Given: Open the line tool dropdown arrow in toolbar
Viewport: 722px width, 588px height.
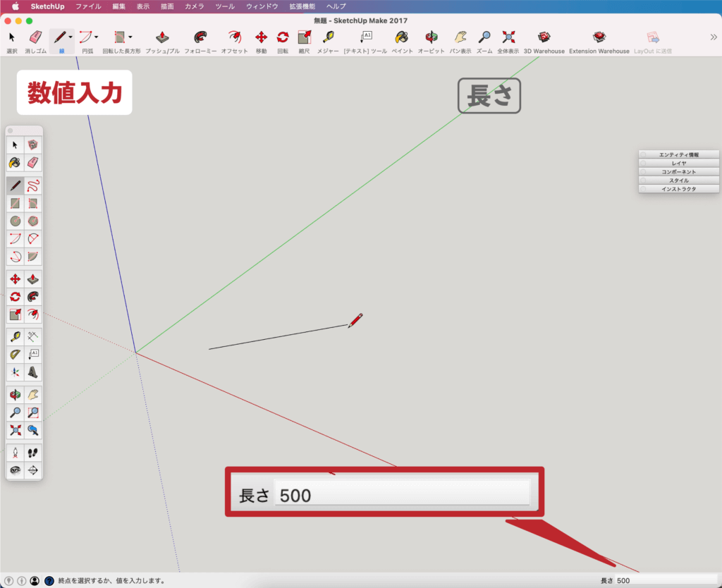Looking at the screenshot, I should [71, 37].
